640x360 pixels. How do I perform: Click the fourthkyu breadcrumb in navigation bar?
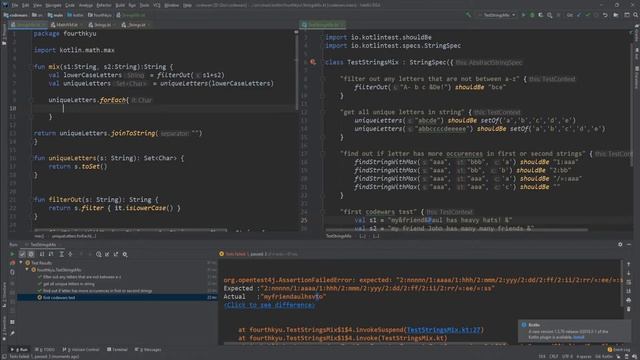pyautogui.click(x=100, y=15)
